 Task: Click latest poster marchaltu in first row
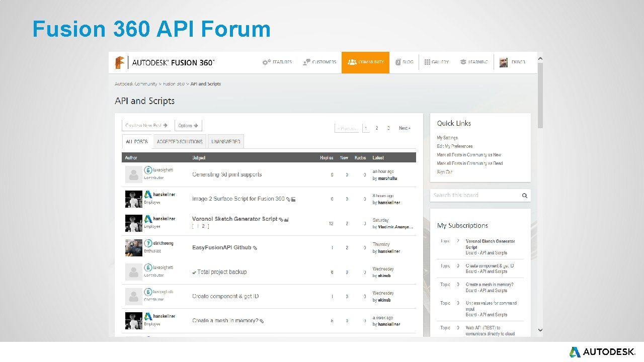pyautogui.click(x=388, y=178)
